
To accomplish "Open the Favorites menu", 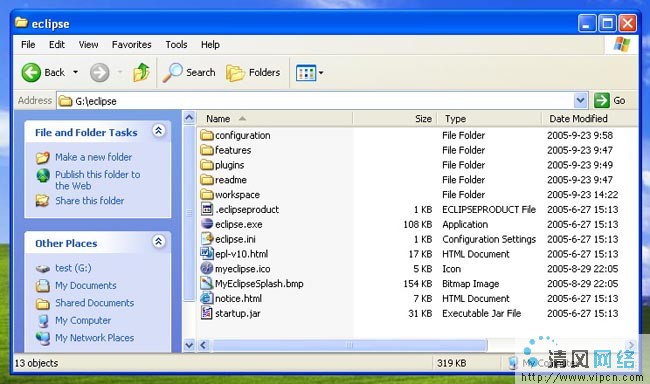I will (x=131, y=44).
